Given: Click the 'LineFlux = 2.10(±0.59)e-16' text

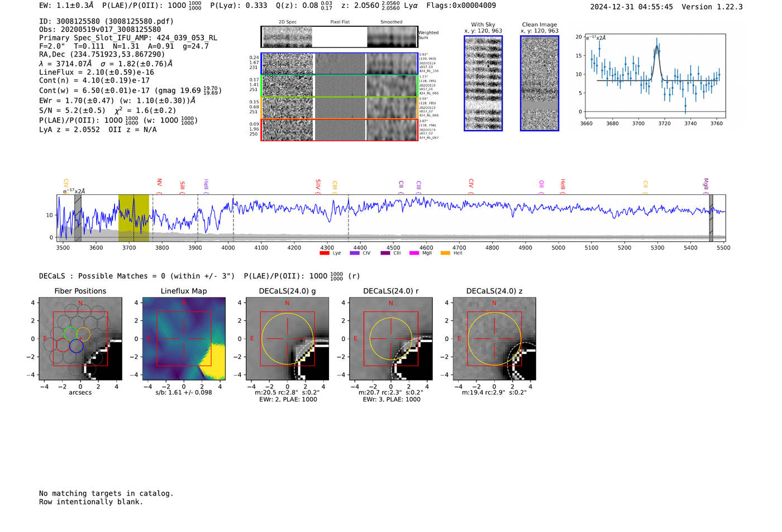Looking at the screenshot, I should [x=97, y=72].
